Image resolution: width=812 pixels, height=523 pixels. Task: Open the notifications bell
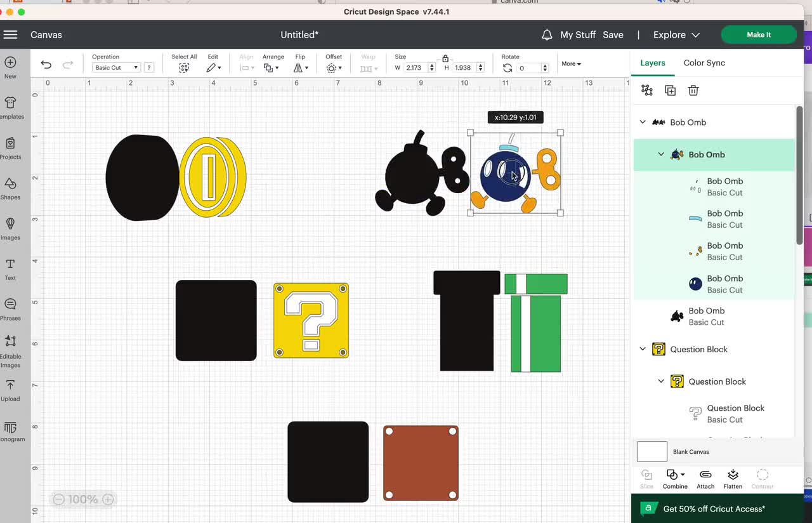tap(547, 35)
